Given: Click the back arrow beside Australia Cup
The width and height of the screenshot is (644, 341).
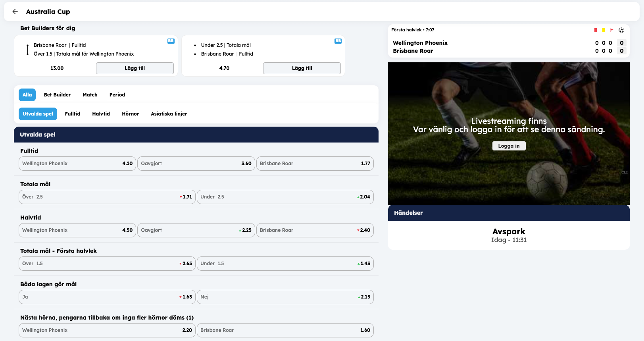Looking at the screenshot, I should tap(15, 12).
